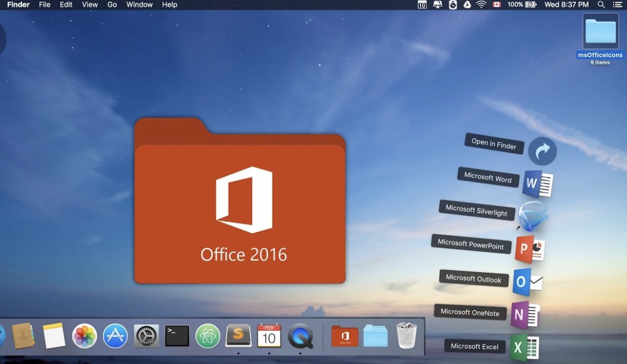Open Microsoft PowerPoint
The image size is (627, 364).
pos(529,248)
